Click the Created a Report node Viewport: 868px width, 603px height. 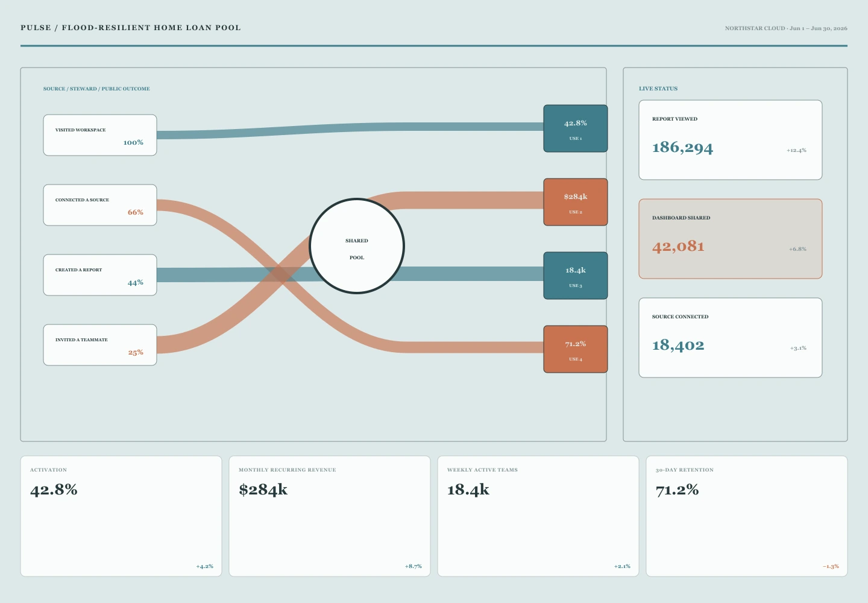100,275
